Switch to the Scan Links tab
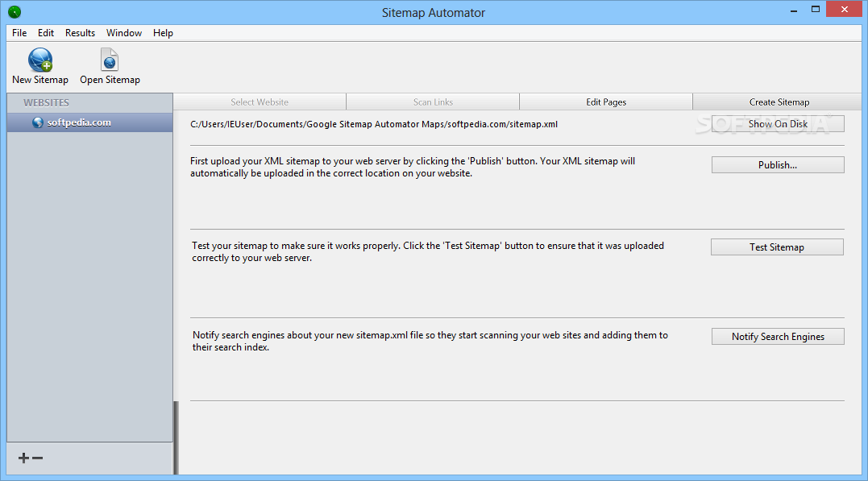This screenshot has width=868, height=481. tap(433, 102)
